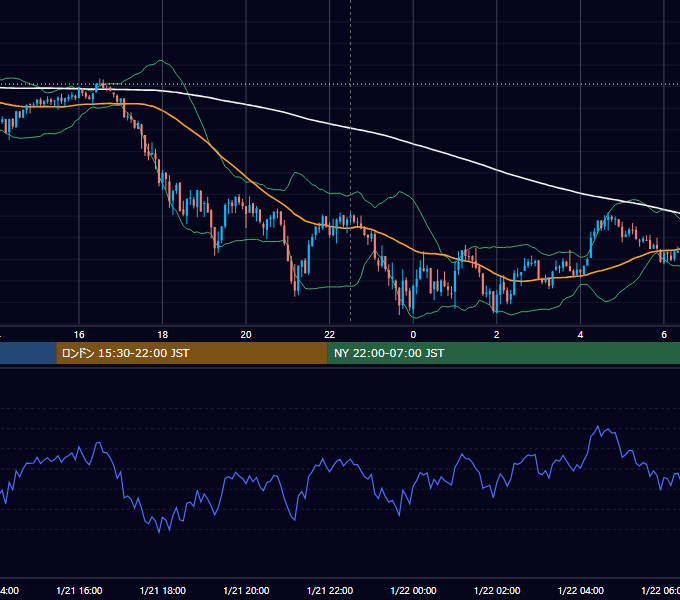Image resolution: width=680 pixels, height=600 pixels.
Task: Click the blue session bar before London
Action: pos(28,353)
